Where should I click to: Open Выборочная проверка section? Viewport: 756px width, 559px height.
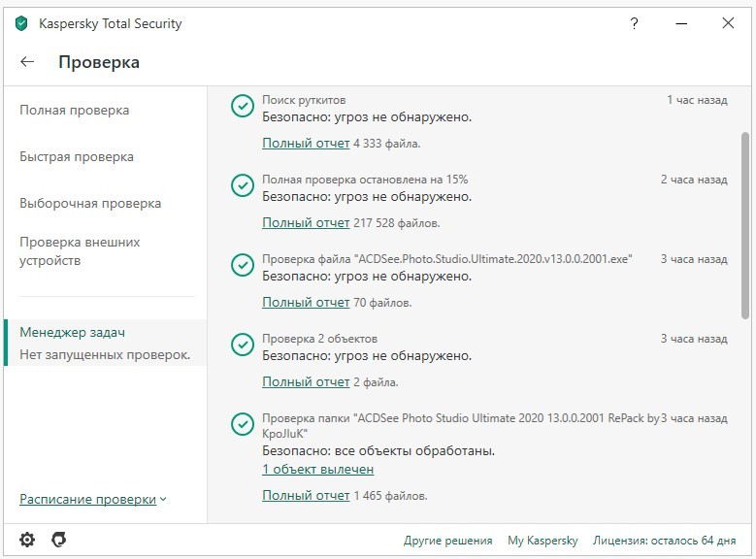coord(90,203)
